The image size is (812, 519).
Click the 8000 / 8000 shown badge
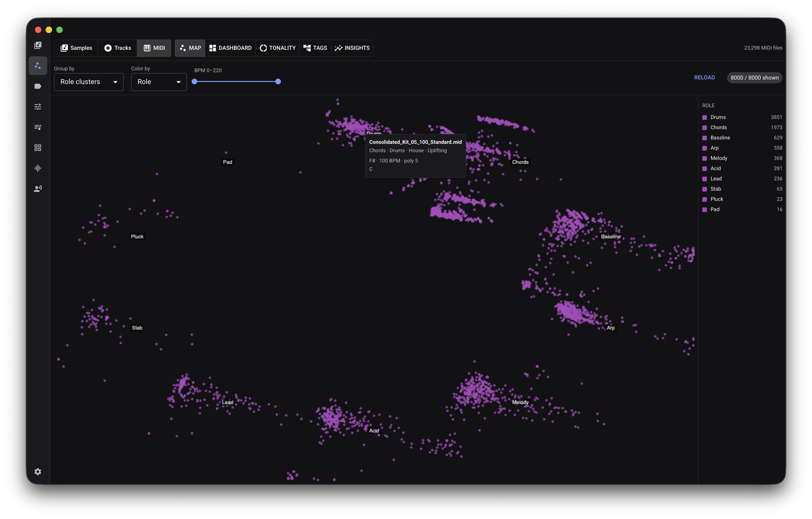[755, 78]
